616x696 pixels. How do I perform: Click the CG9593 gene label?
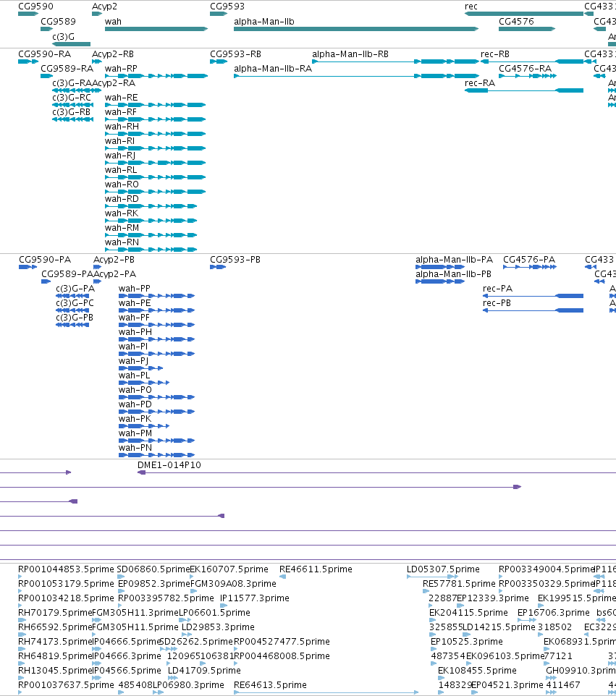point(227,7)
